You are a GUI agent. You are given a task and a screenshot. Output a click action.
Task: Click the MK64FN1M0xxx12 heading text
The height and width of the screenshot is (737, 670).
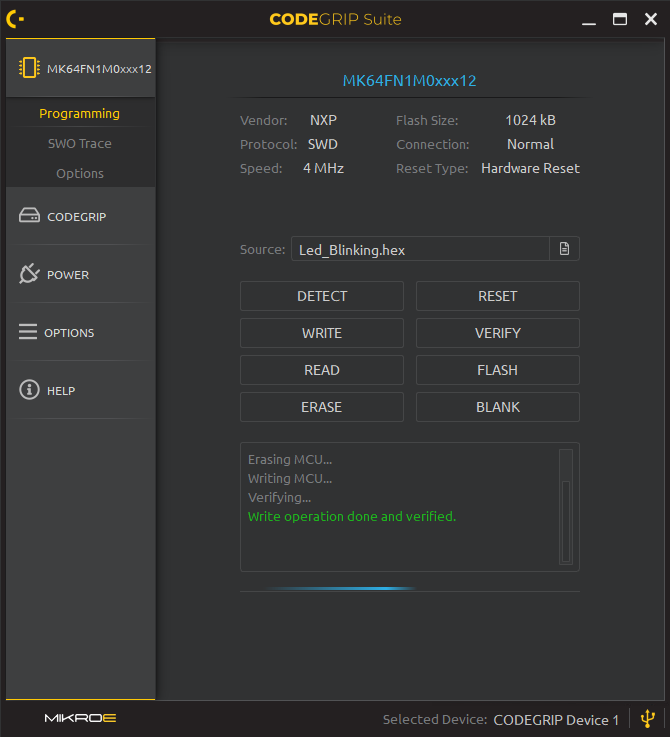(410, 81)
